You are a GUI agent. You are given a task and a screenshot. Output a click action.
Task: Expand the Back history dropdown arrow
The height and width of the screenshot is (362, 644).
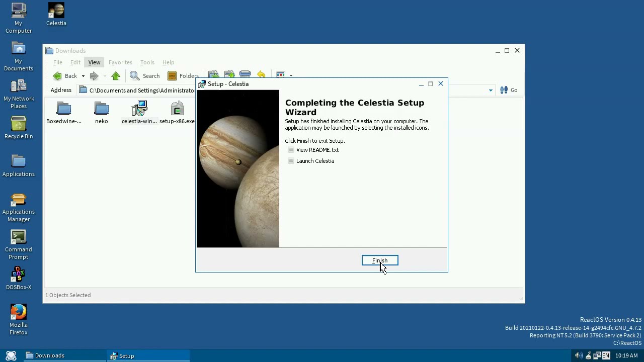point(83,76)
